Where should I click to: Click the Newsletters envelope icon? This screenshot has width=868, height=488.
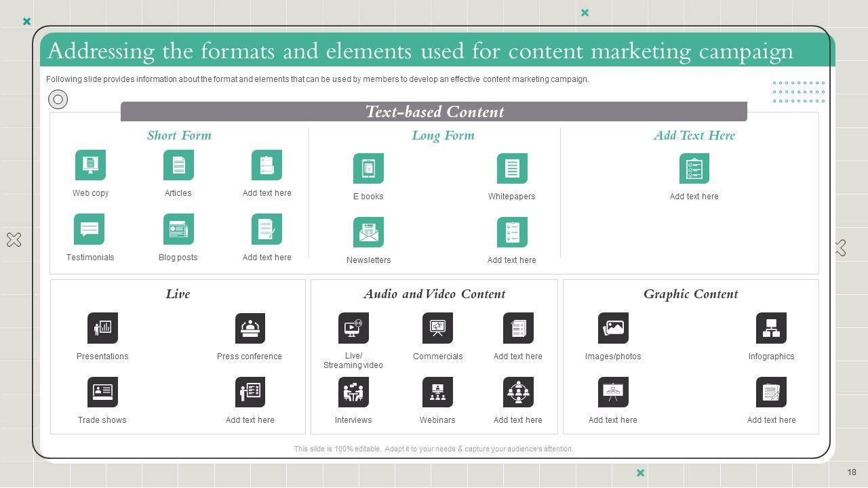tap(368, 232)
